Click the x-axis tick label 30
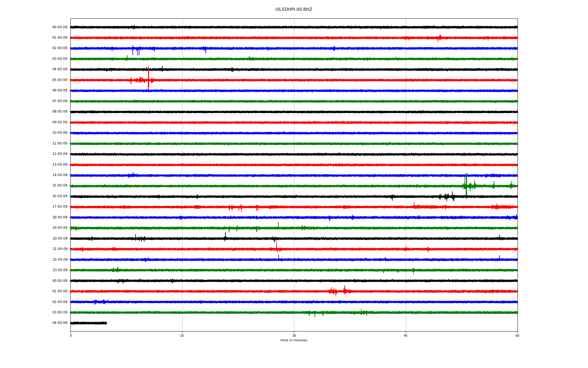 pos(294,335)
